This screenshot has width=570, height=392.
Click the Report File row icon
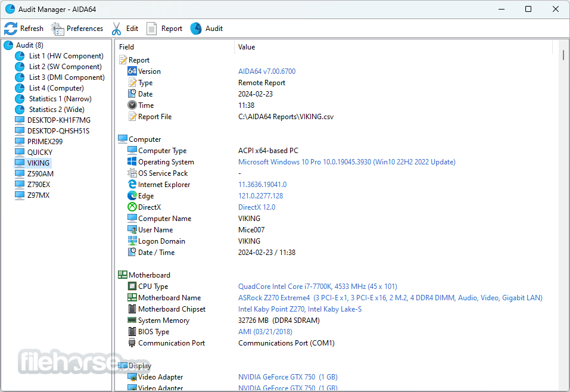pyautogui.click(x=132, y=116)
